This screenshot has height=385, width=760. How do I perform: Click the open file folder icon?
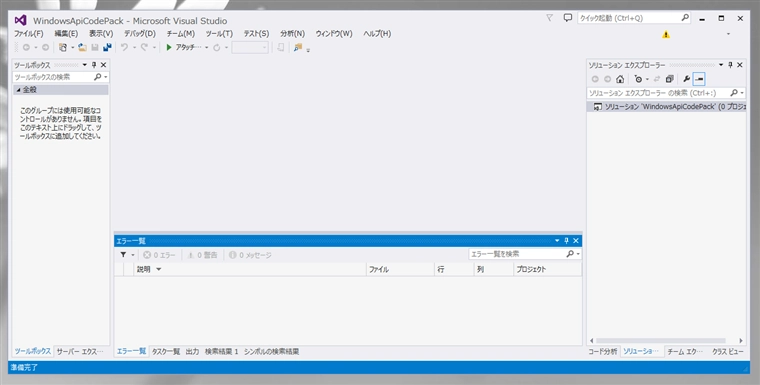82,48
